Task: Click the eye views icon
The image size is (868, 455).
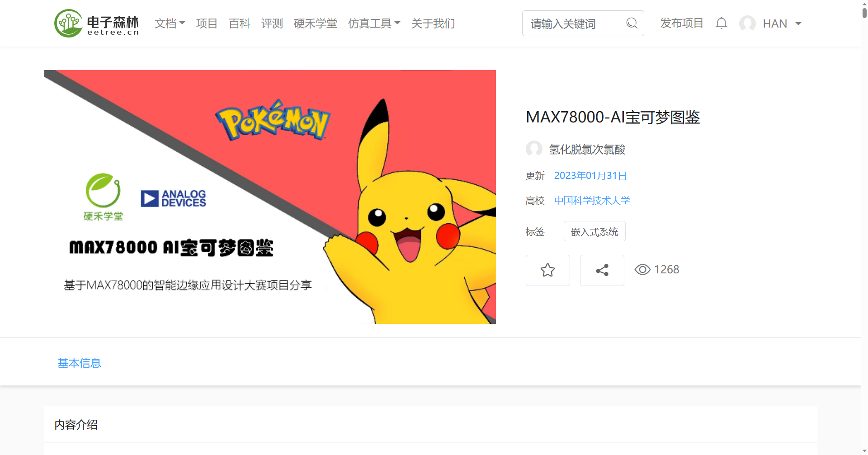Action: coord(642,270)
